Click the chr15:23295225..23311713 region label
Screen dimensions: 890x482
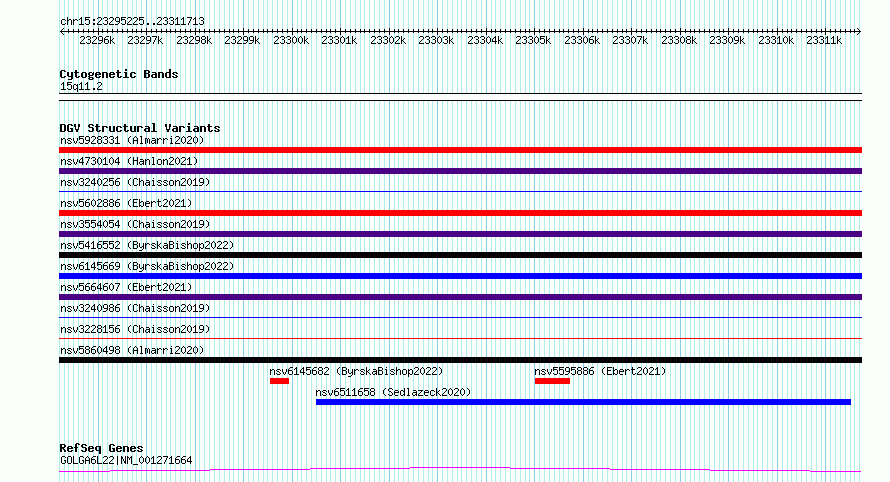(132, 21)
